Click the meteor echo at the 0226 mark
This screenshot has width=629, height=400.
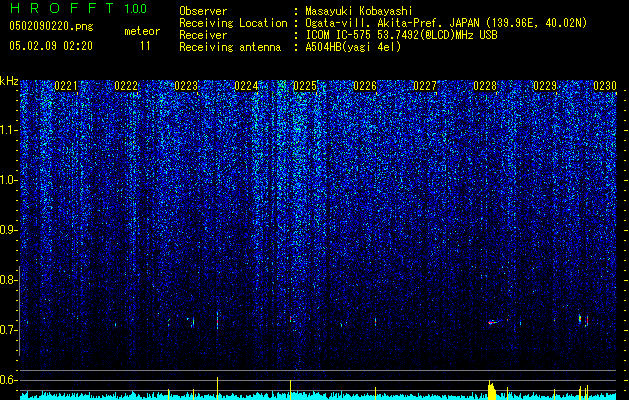[x=375, y=321]
